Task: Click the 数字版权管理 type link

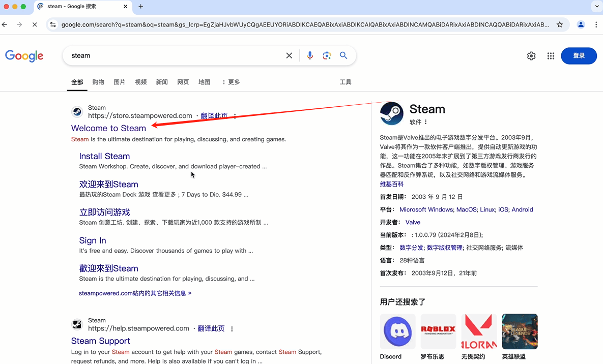Action: (445, 248)
